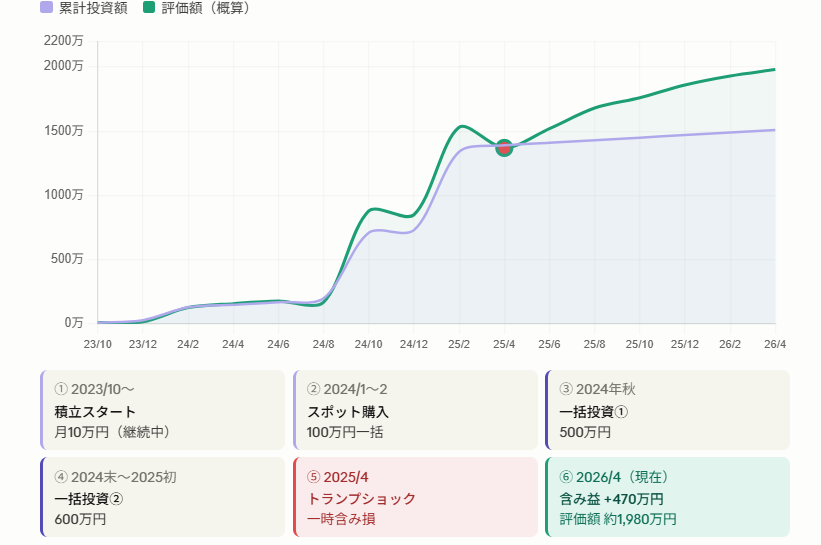Click the 24/10 x-axis label

pos(369,344)
